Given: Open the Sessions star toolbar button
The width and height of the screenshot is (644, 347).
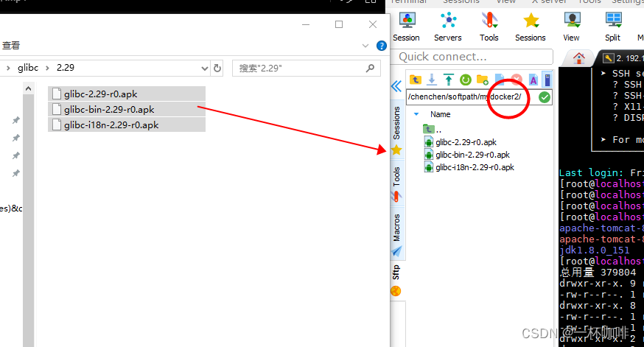Looking at the screenshot, I should (x=531, y=27).
